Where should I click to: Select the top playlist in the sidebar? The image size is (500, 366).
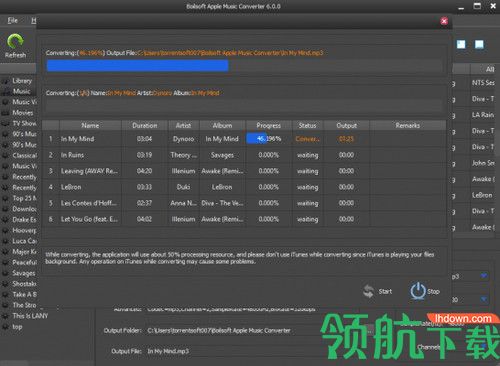pos(17,327)
